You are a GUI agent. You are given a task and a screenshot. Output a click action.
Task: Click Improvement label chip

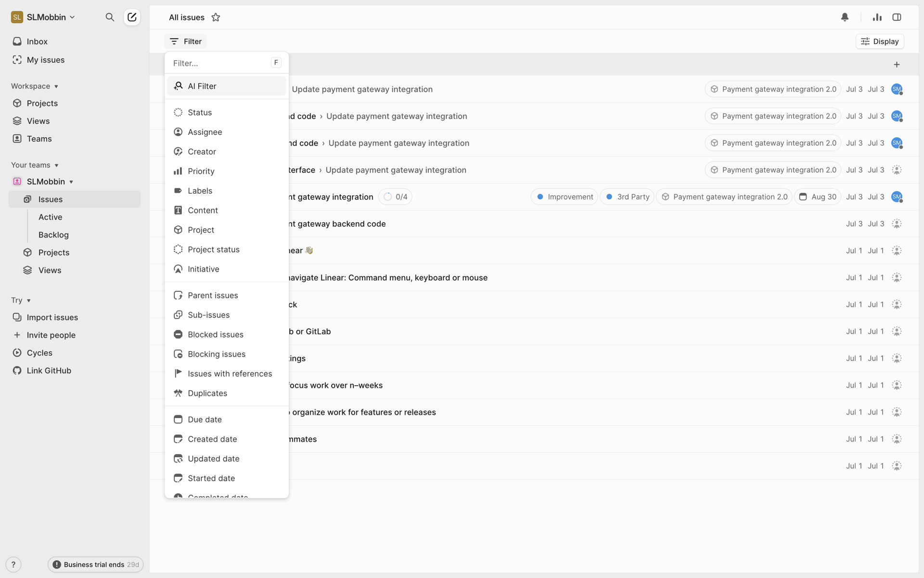pyautogui.click(x=565, y=197)
